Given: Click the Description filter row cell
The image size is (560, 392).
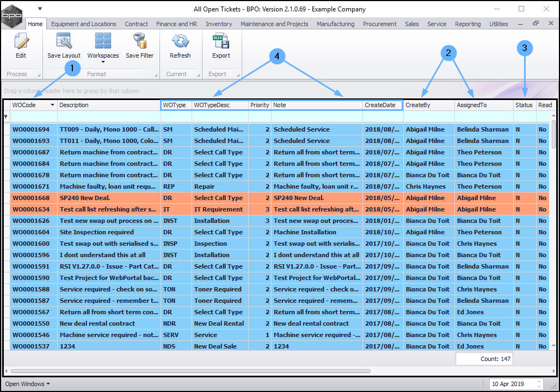Looking at the screenshot, I should point(109,117).
